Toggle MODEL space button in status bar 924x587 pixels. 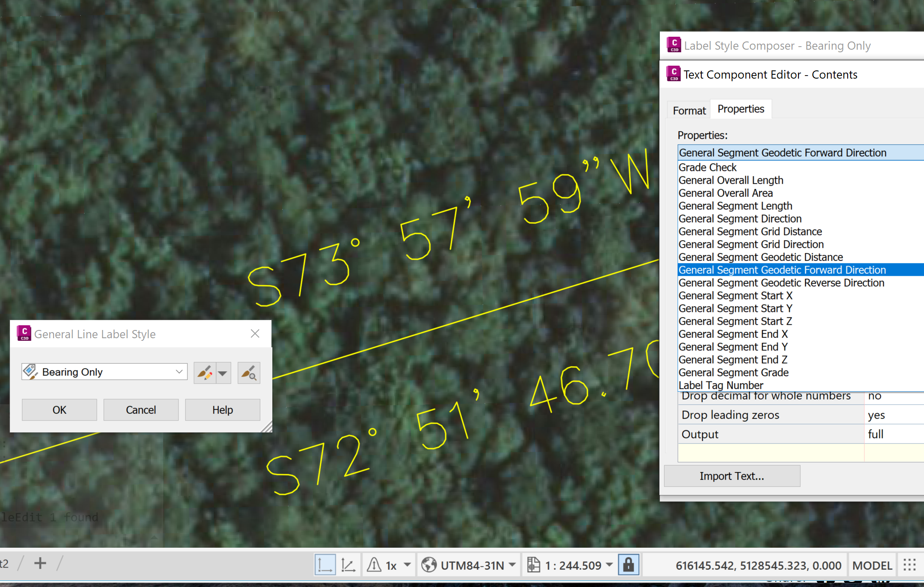coord(872,565)
